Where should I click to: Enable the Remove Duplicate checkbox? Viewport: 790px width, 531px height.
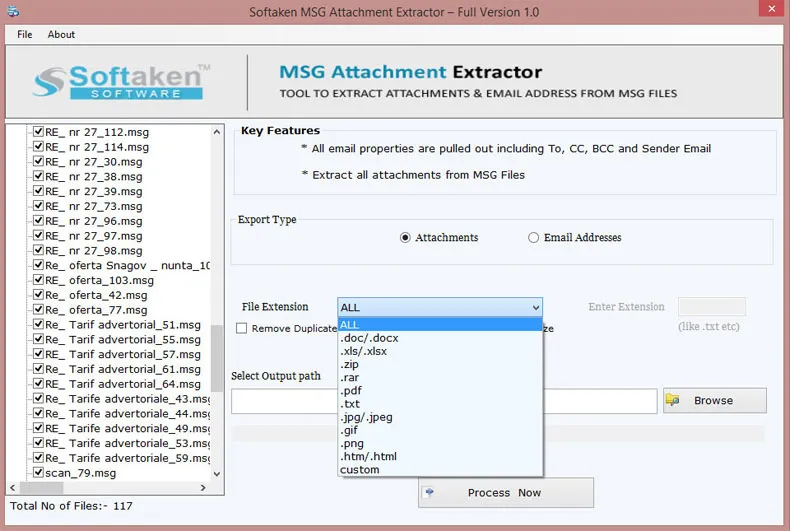click(242, 328)
